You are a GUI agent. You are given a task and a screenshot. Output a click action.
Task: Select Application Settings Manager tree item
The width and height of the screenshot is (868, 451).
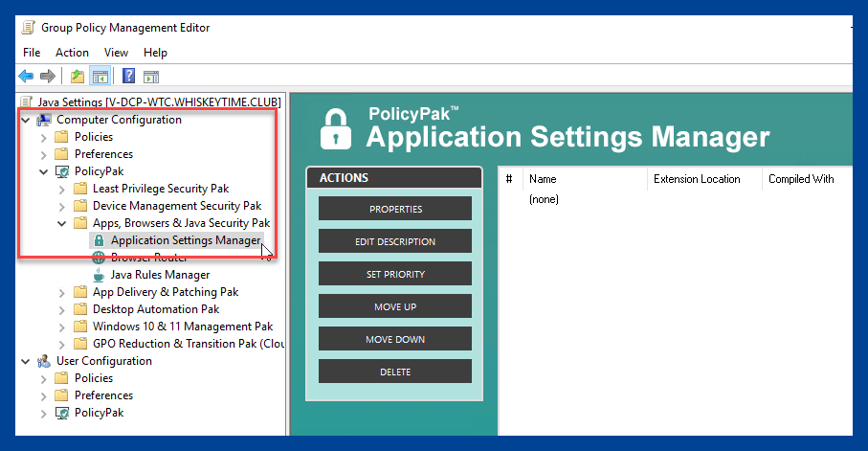pos(186,240)
